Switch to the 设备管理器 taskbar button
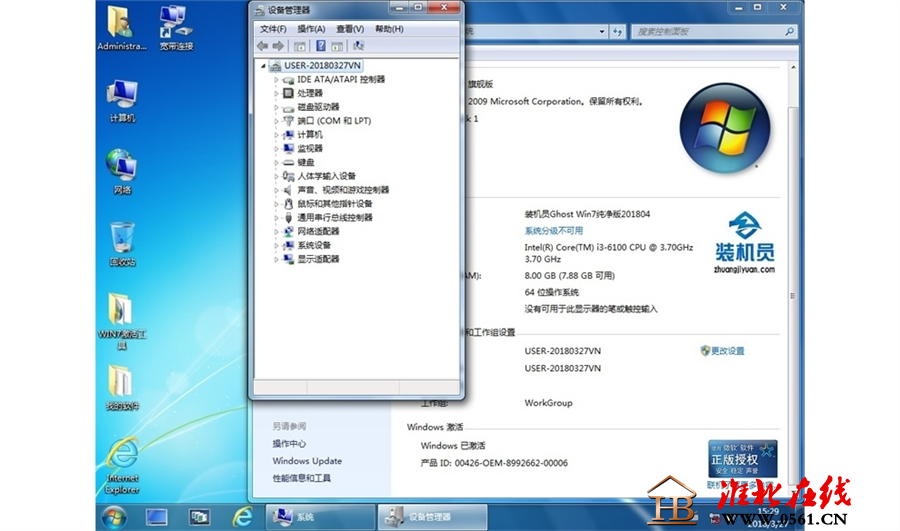The image size is (900, 531). tap(432, 517)
